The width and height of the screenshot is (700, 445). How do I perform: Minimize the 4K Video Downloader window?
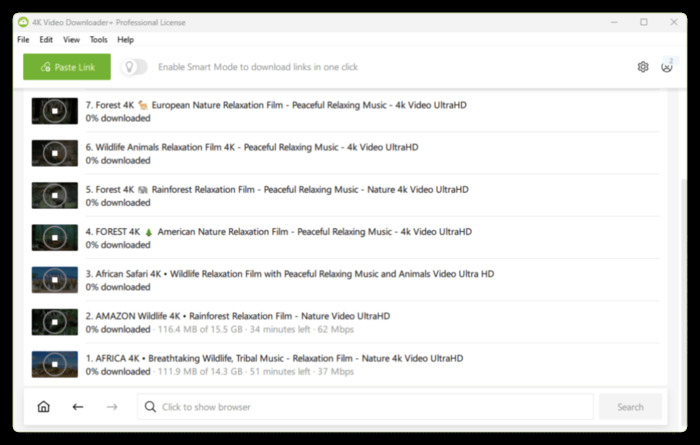click(x=614, y=22)
